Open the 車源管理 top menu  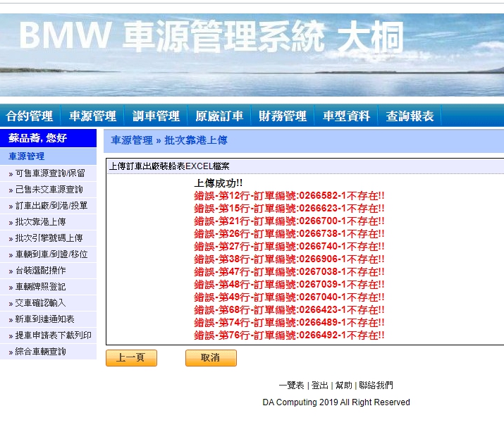tap(92, 116)
